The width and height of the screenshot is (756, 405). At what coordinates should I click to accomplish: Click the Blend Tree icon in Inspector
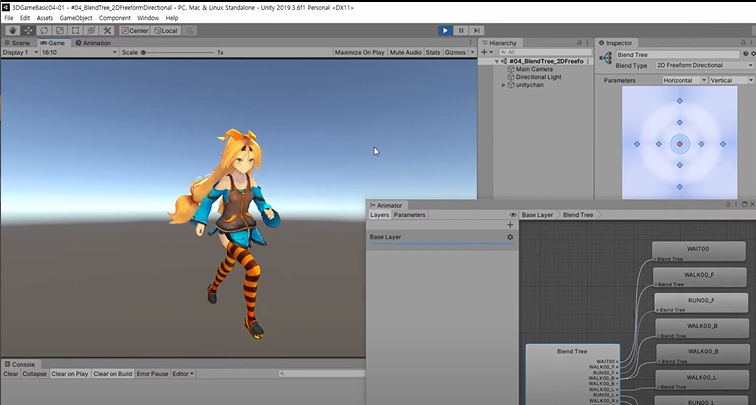[606, 58]
